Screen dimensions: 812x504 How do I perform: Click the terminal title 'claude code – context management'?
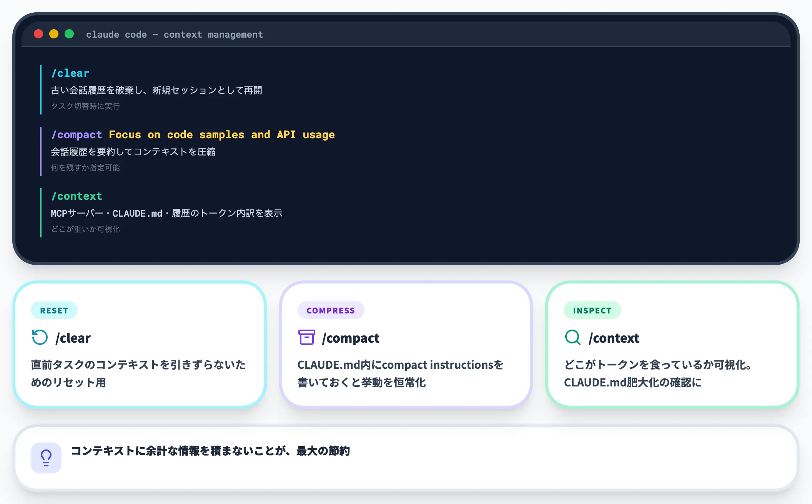(x=175, y=35)
